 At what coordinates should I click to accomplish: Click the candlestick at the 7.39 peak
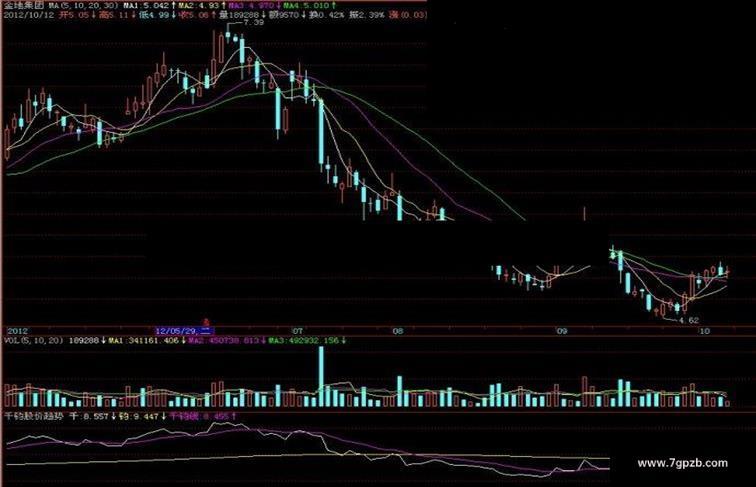click(x=228, y=35)
